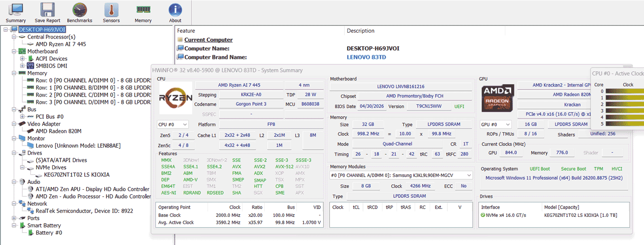
Task: Click the Save Report floppy icon
Action: (x=48, y=13)
